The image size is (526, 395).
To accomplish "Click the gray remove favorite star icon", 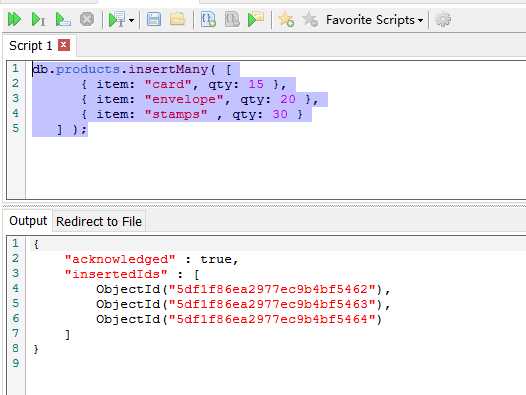I will pos(310,19).
